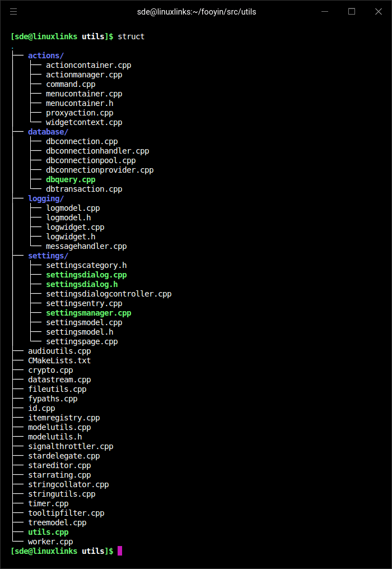Image resolution: width=392 pixels, height=569 pixels.
Task: Click the database/ directory entry
Action: tap(48, 132)
